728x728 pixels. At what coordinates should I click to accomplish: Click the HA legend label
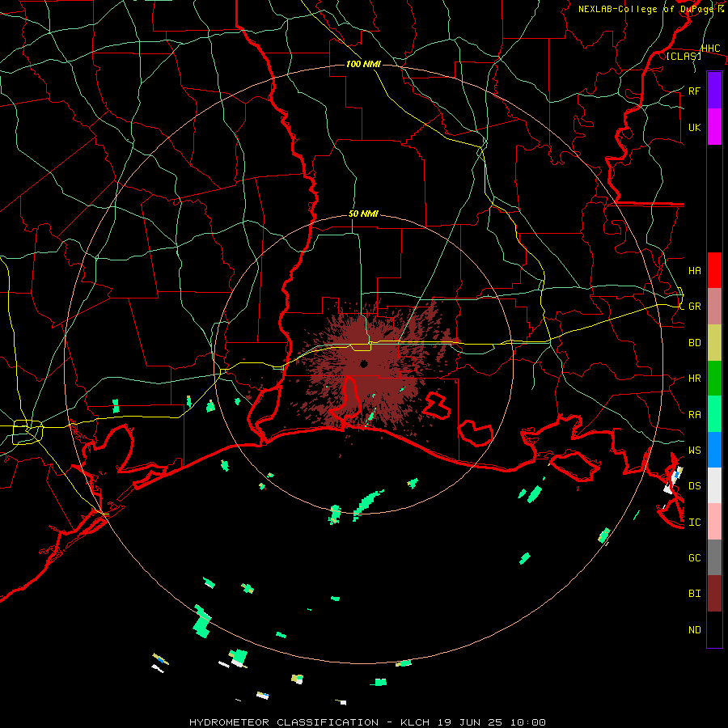click(694, 271)
